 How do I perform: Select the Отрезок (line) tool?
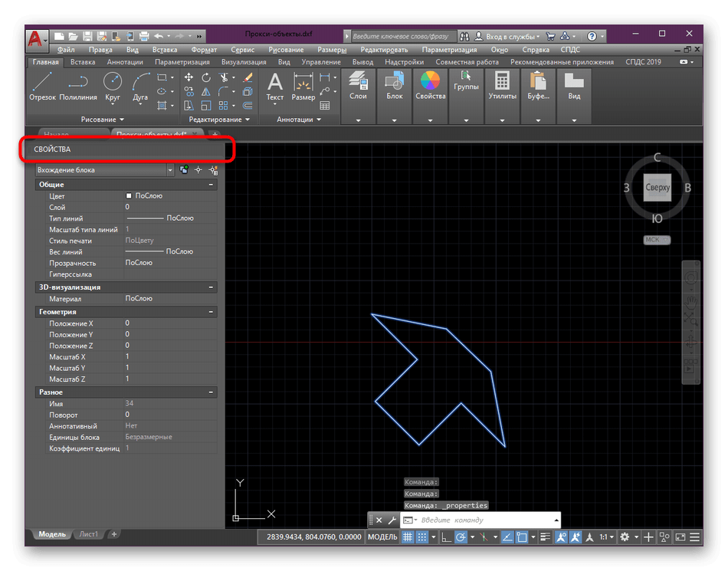tap(42, 87)
